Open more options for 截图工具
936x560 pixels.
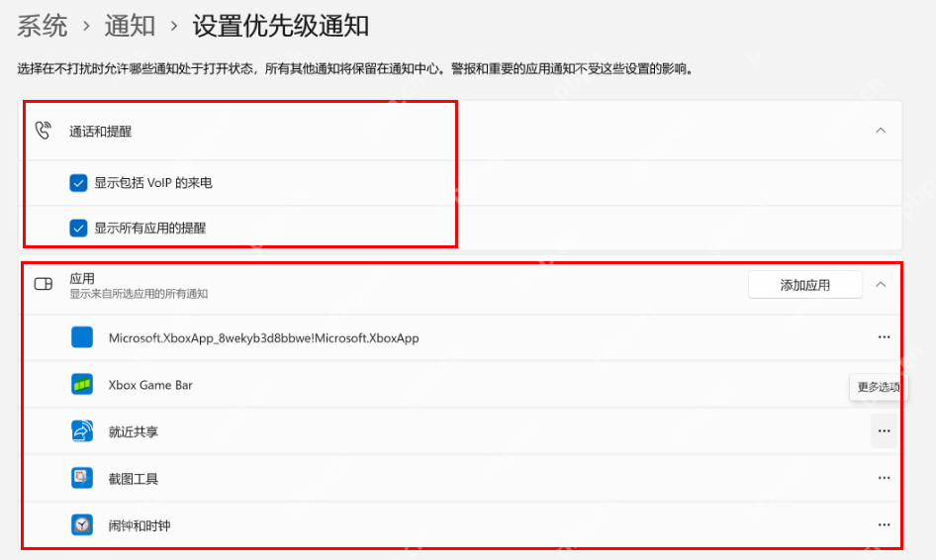coord(885,478)
